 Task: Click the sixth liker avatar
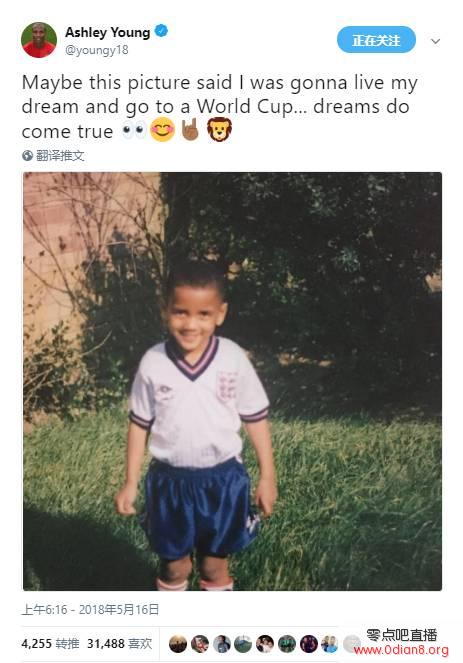tap(287, 644)
